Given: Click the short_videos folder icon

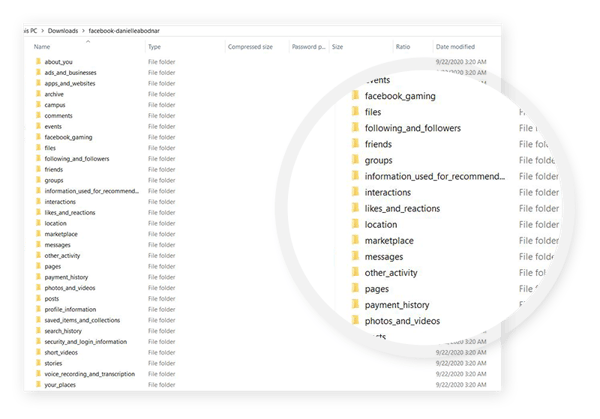Looking at the screenshot, I should pyautogui.click(x=38, y=352).
